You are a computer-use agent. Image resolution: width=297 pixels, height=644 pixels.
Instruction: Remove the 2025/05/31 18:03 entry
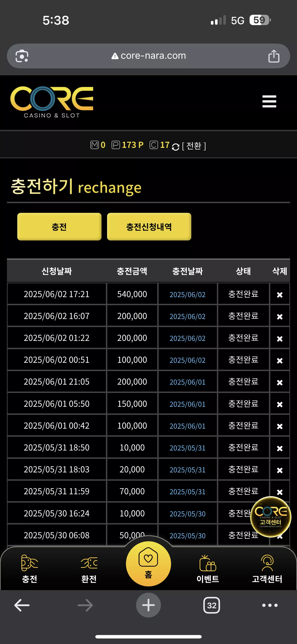[x=280, y=470]
